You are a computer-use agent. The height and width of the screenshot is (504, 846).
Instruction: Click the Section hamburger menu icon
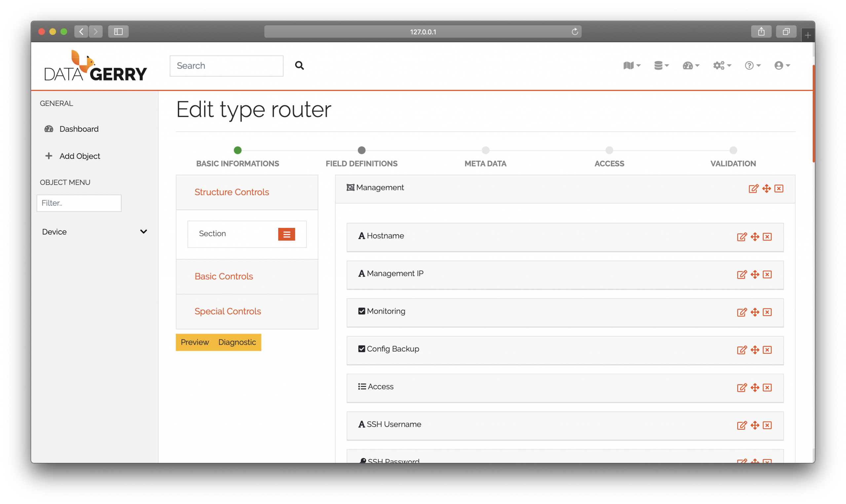(x=287, y=234)
